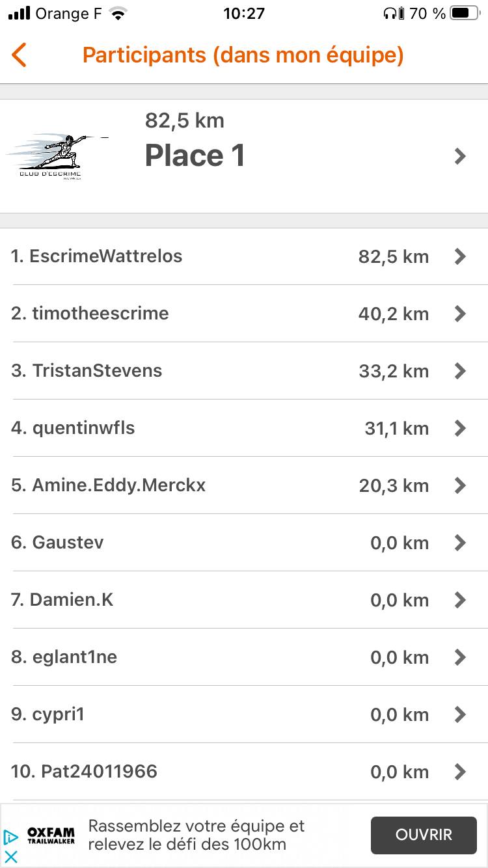The width and height of the screenshot is (488, 868).
Task: Tap the Oxfam 100km challenge ad text
Action: click(x=197, y=835)
